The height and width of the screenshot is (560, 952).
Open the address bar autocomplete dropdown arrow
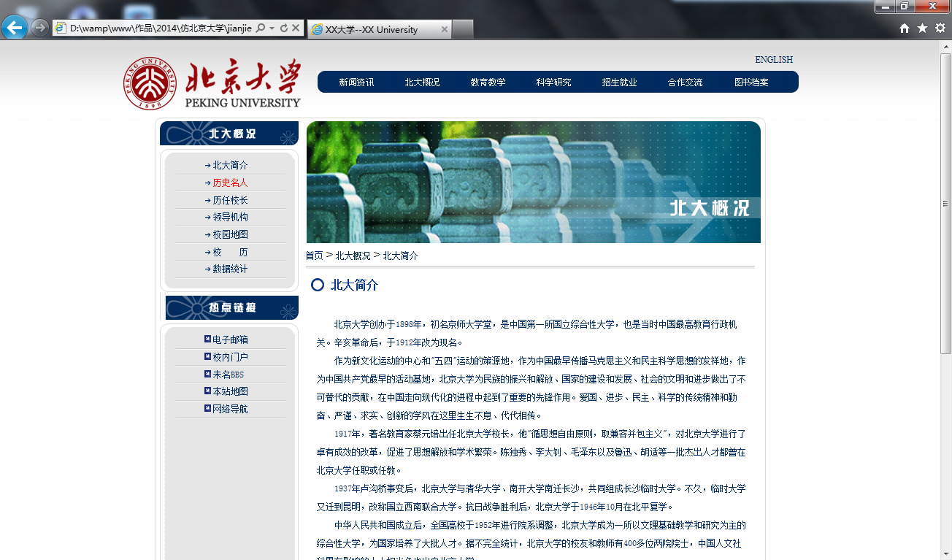coord(272,28)
